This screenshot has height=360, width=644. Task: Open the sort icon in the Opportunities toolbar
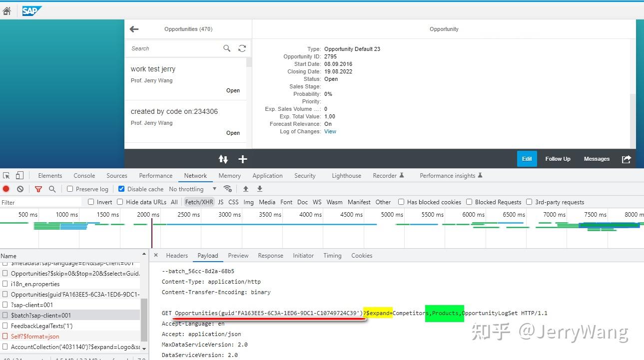pyautogui.click(x=223, y=159)
